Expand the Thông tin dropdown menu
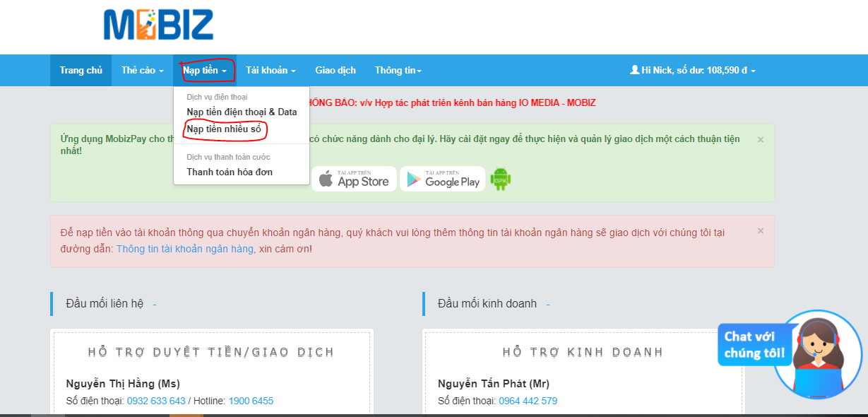 398,71
